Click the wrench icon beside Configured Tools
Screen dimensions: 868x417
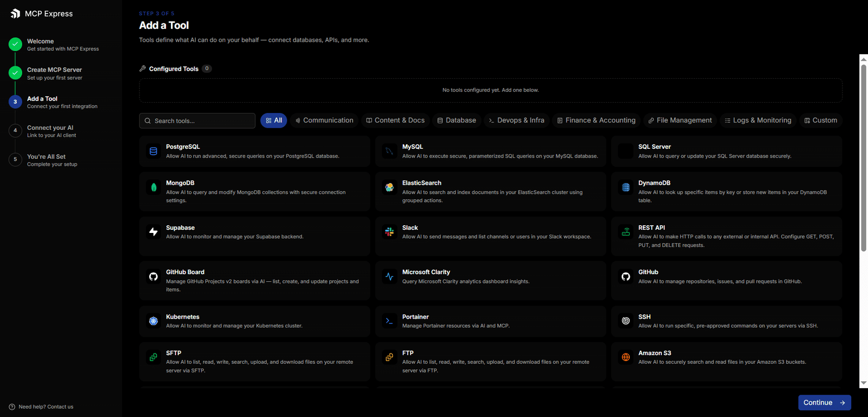pyautogui.click(x=143, y=68)
